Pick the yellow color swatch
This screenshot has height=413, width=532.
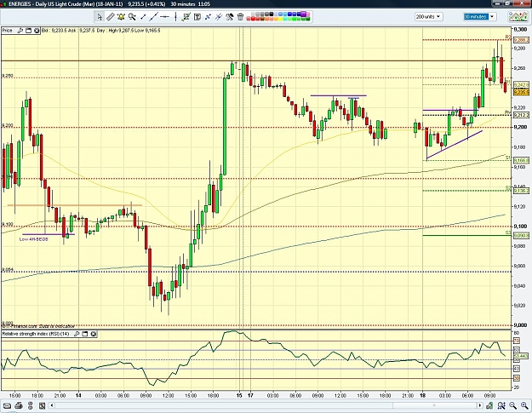click(x=280, y=19)
